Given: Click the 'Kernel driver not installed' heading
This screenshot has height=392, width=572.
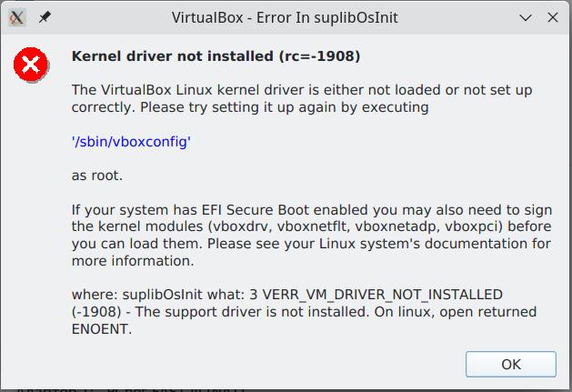Looking at the screenshot, I should coord(216,56).
